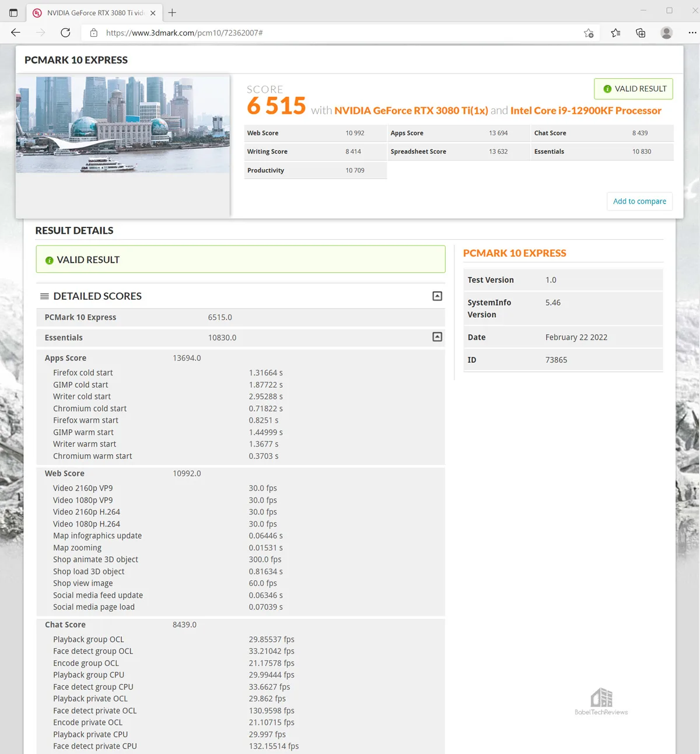
Task: Click the SystemInfo Version 5.46 row
Action: [563, 308]
